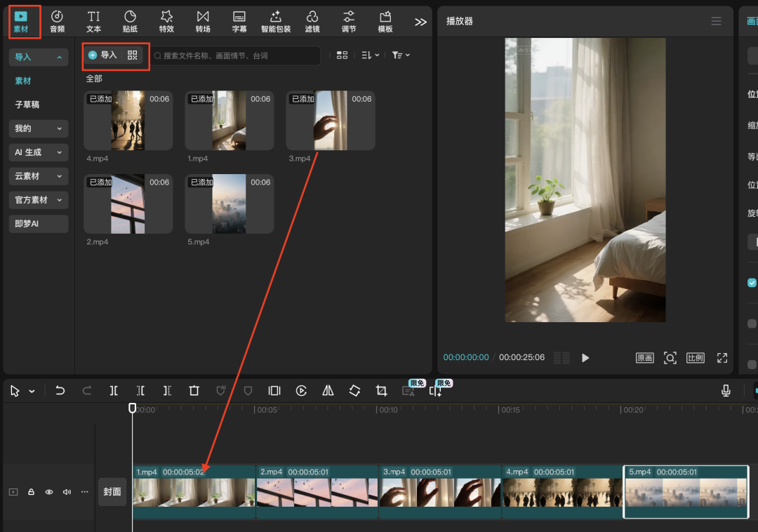This screenshot has width=758, height=532.
Task: Mute the track using the speaker icon
Action: pos(67,492)
